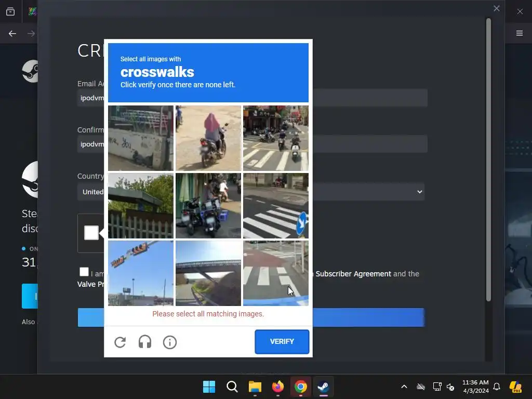Click the email address input field
This screenshot has height=399, width=532.
[x=252, y=98]
